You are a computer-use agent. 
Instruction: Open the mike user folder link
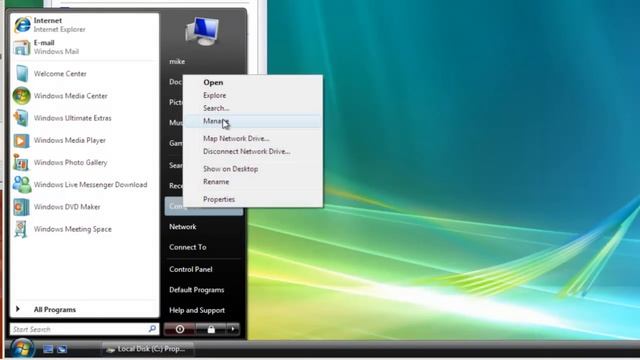coord(177,62)
